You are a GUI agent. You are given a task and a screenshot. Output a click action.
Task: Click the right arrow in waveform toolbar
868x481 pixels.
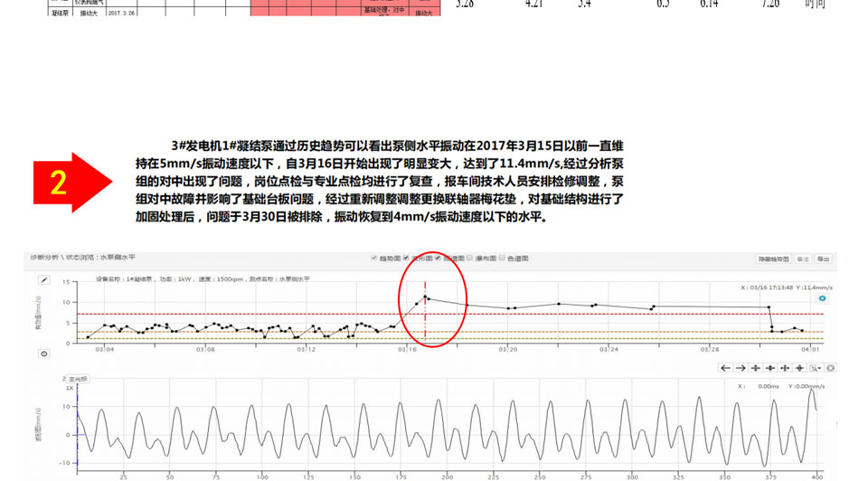(741, 368)
